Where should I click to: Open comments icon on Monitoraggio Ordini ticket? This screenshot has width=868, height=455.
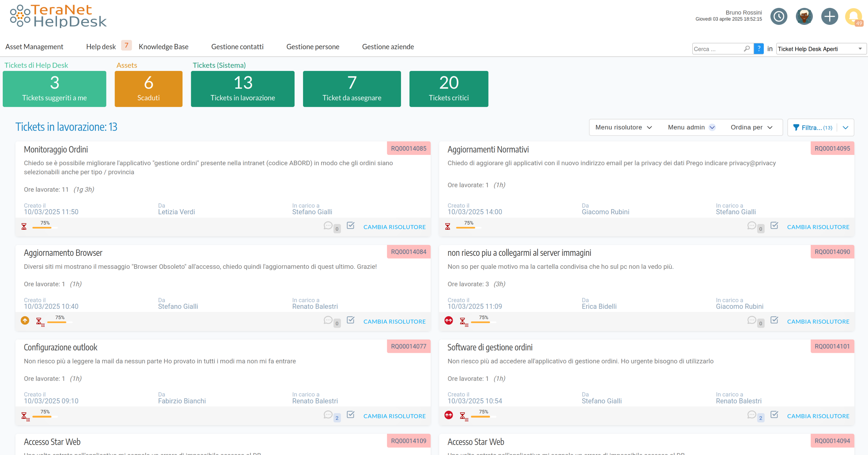coord(328,226)
